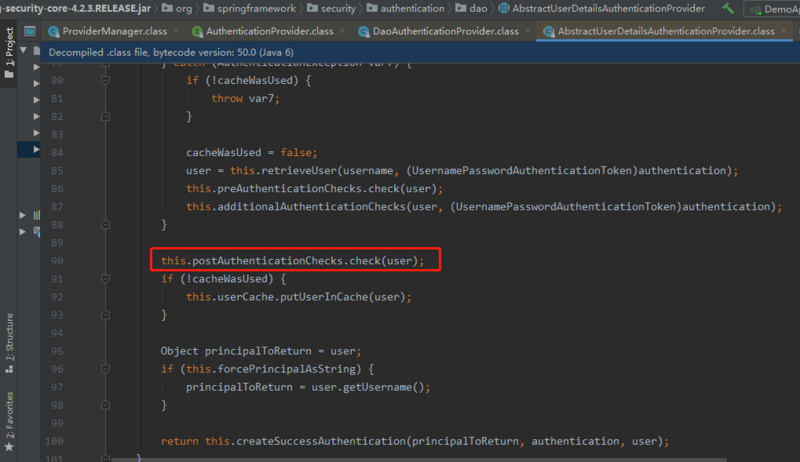Click 'createSuccessAuthentication' on line 100
Image resolution: width=800 pixels, height=462 pixels.
[x=321, y=441]
